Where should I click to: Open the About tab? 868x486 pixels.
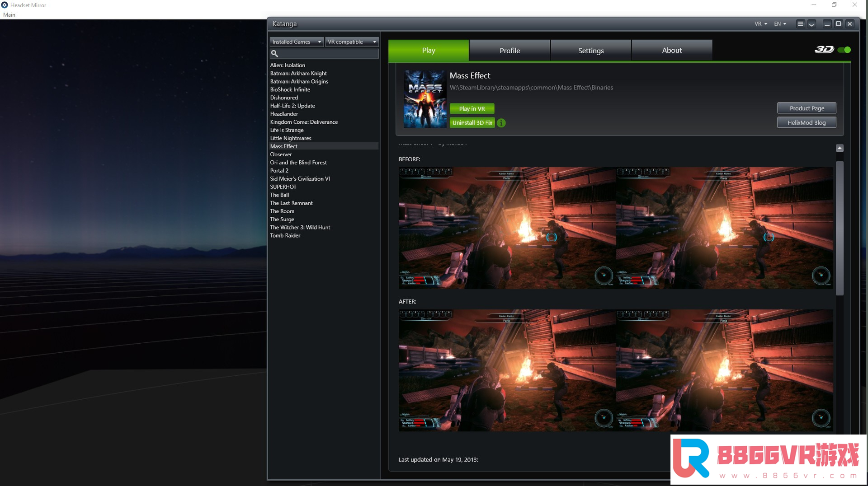(x=672, y=50)
